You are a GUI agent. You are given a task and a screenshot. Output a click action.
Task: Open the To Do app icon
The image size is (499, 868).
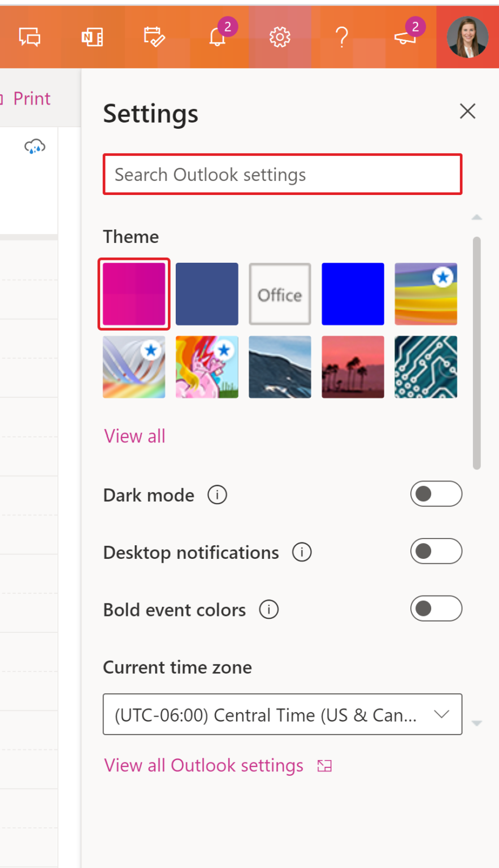tap(154, 37)
